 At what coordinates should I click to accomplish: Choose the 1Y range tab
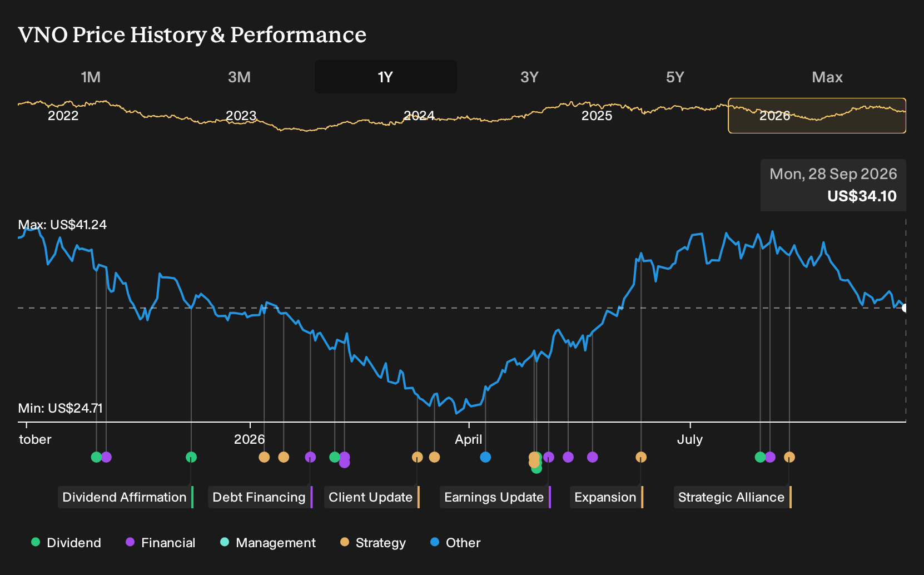[386, 77]
